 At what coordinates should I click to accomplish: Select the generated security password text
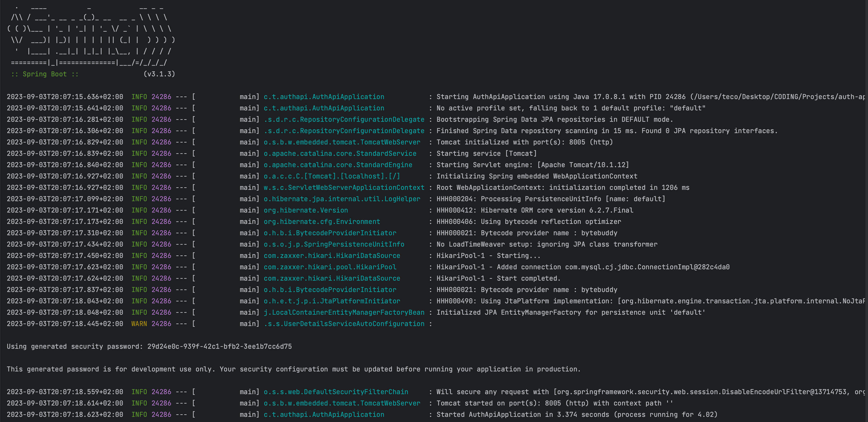point(219,346)
